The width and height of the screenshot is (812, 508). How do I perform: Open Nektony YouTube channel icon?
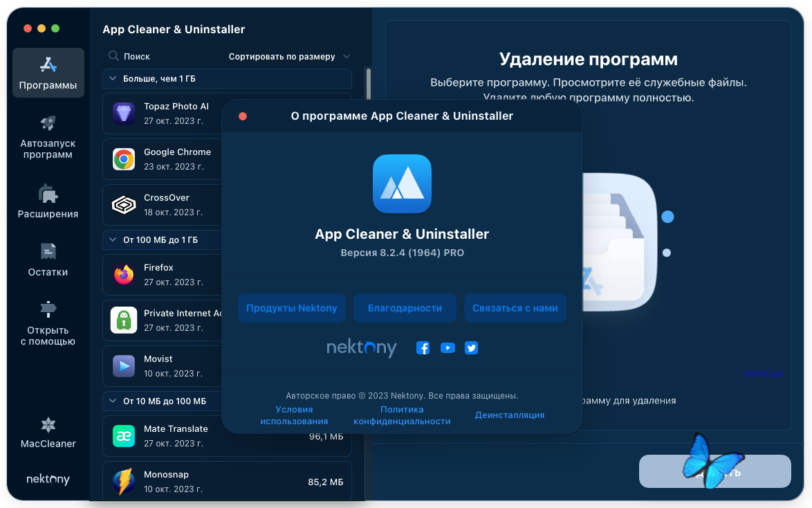coord(447,348)
